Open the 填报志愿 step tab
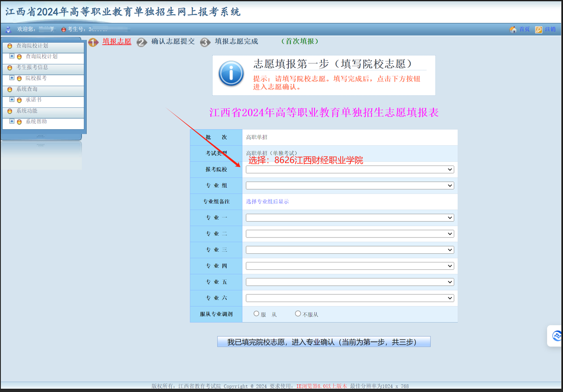The width and height of the screenshot is (563, 392). 117,41
